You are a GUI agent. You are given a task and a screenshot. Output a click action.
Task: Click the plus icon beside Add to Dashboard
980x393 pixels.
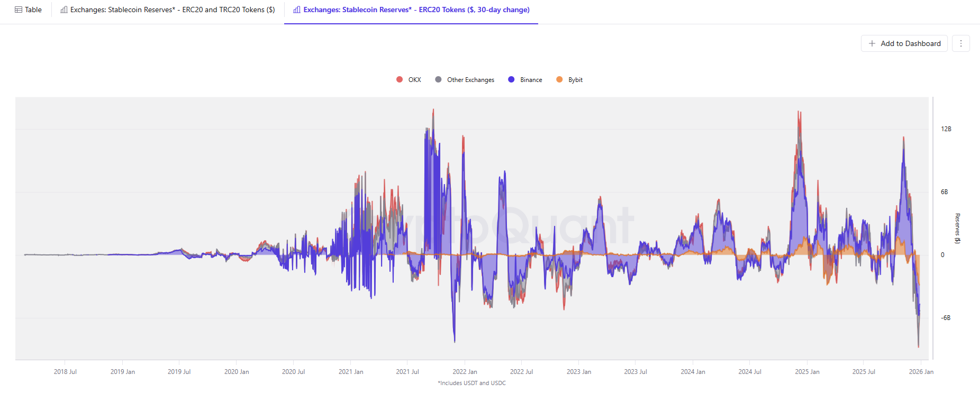(x=872, y=43)
